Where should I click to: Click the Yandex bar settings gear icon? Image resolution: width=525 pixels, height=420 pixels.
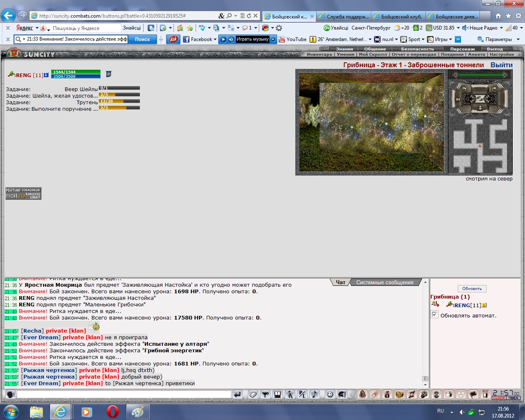pyautogui.click(x=279, y=28)
